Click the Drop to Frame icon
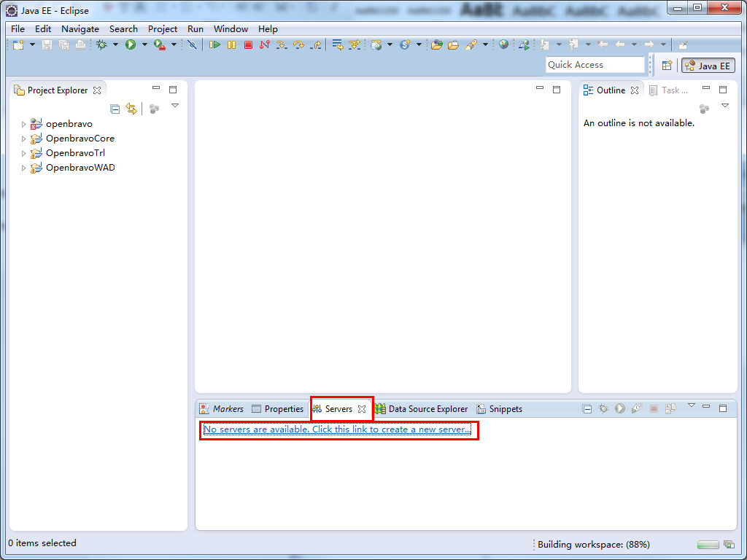This screenshot has height=560, width=747. point(337,44)
